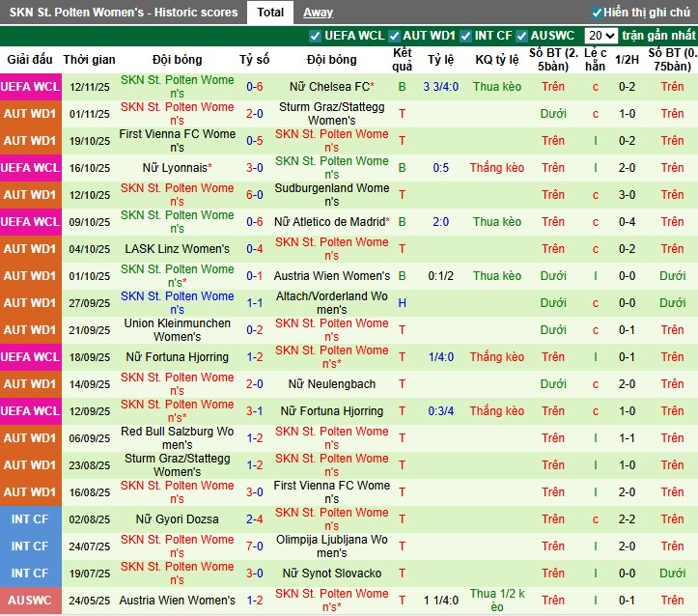Click Thua 1/2 kèo result cell
This screenshot has width=698, height=616.
click(497, 601)
